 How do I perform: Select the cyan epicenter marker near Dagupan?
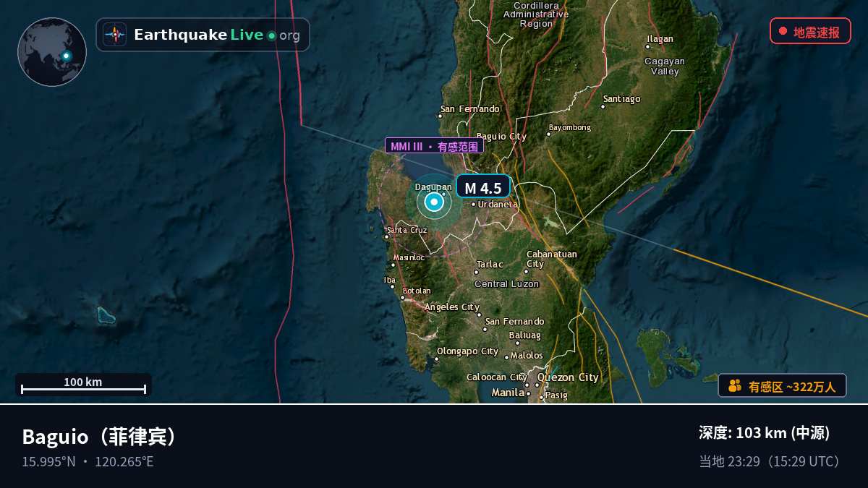[434, 202]
